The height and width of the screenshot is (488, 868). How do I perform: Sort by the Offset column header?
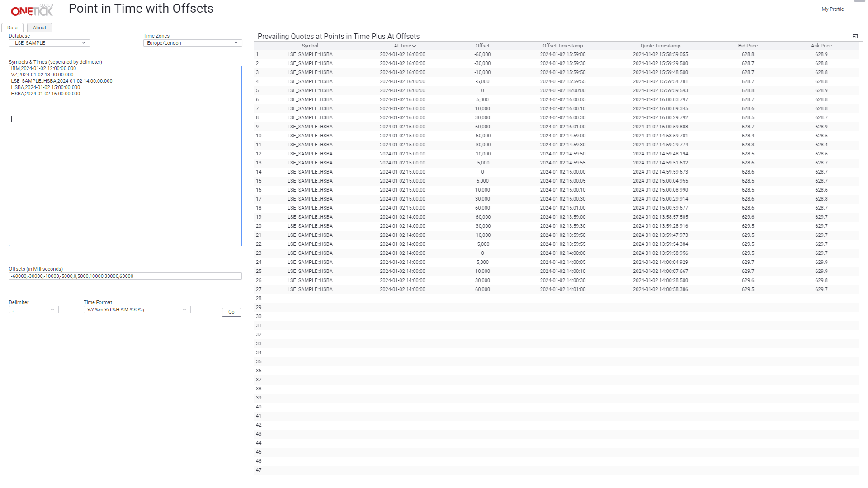(482, 46)
